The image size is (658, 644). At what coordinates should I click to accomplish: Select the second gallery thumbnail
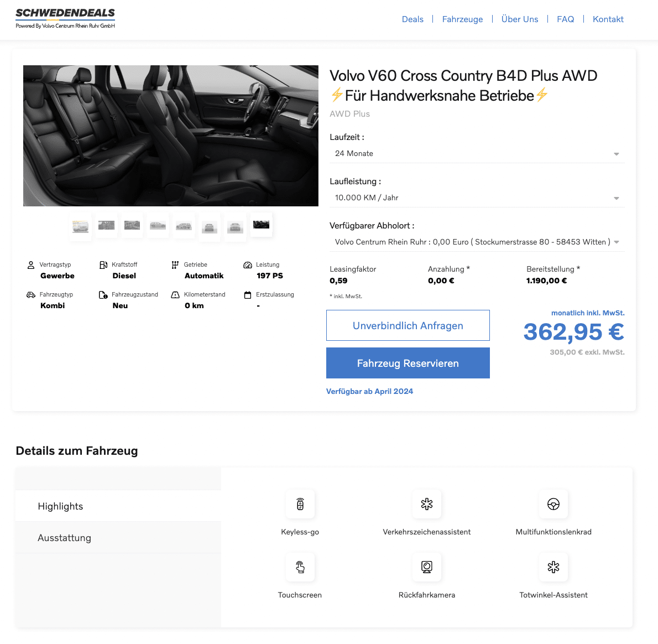click(106, 225)
